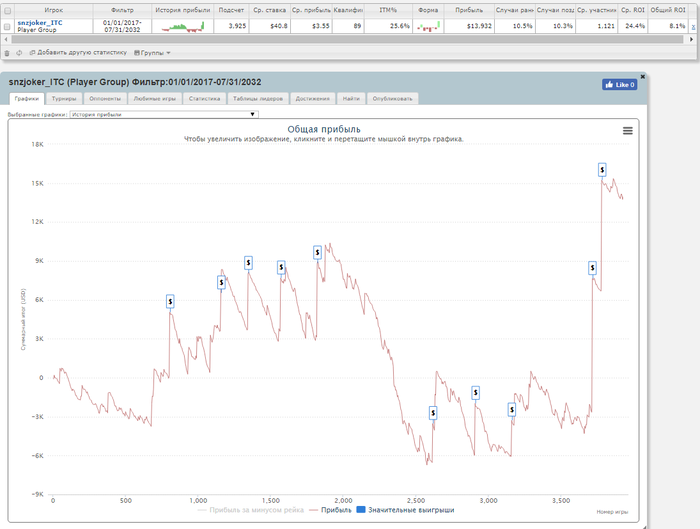Click the История прибыли sparkline thumbnail in the row
The image size is (700, 529).
[183, 26]
